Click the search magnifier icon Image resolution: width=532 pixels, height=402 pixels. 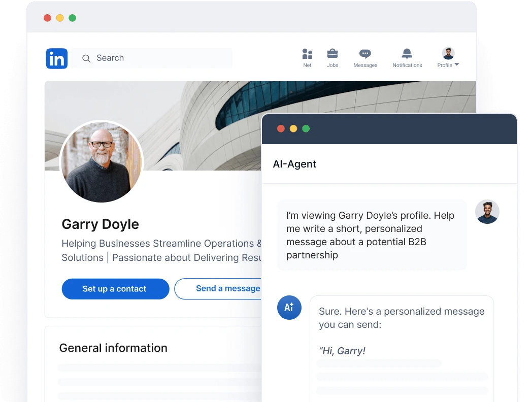click(86, 58)
